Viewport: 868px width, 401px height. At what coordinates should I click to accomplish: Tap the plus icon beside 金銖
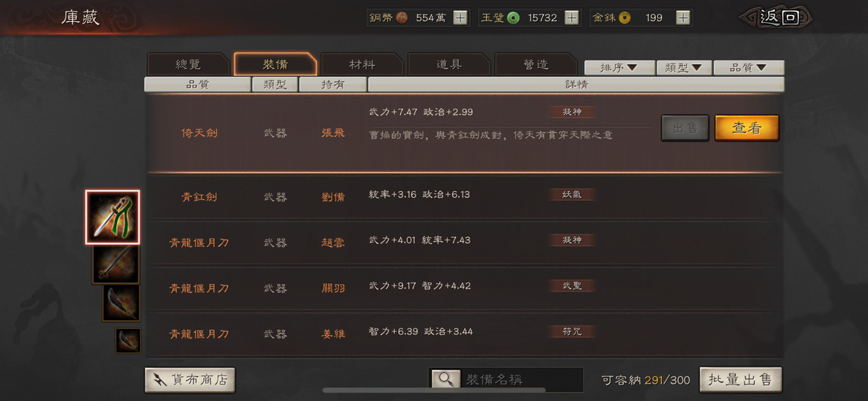coord(683,17)
